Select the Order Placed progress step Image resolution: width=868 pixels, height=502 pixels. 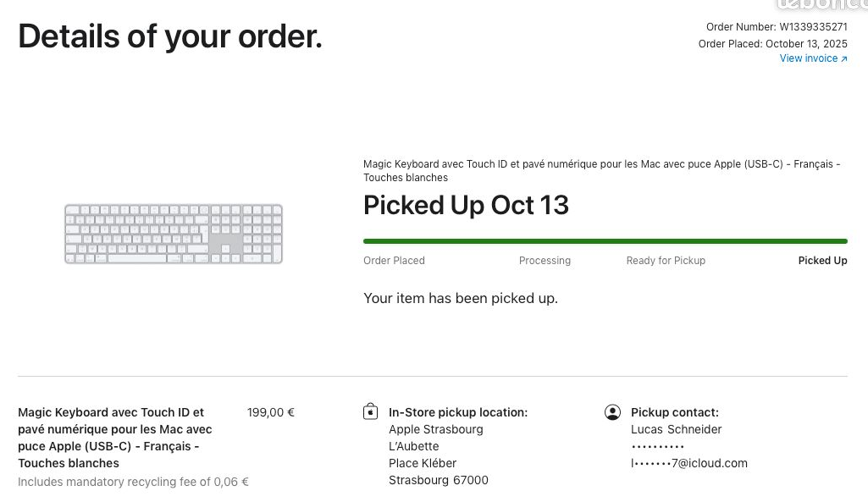click(x=394, y=261)
